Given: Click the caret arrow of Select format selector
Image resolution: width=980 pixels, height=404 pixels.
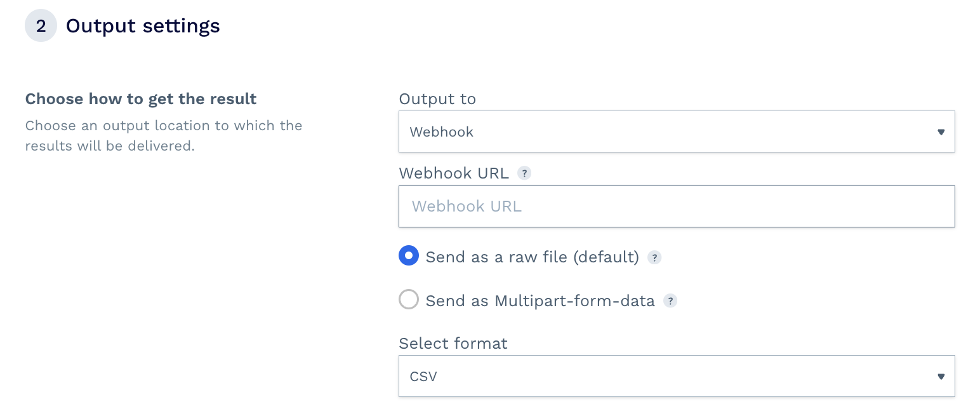Looking at the screenshot, I should click(x=941, y=377).
